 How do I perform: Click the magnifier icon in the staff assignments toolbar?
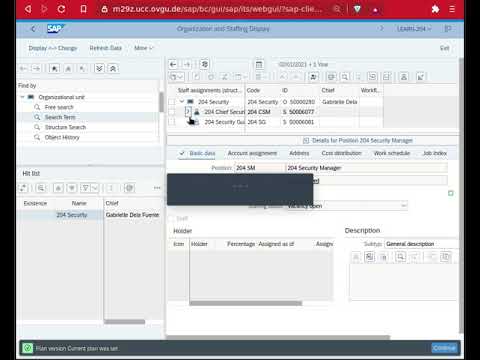point(345,77)
